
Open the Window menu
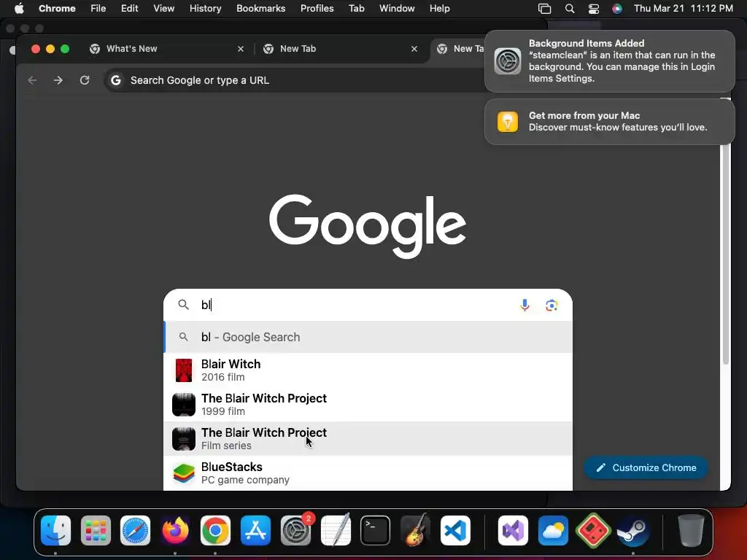tap(397, 9)
